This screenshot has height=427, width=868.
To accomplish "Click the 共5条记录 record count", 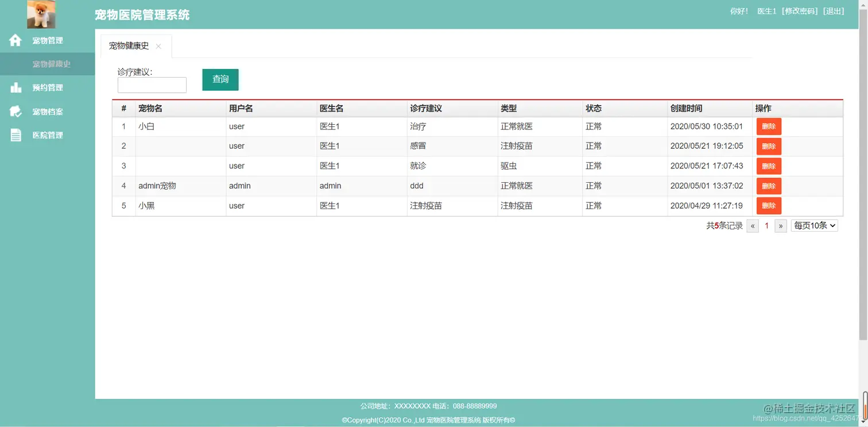I will click(724, 226).
